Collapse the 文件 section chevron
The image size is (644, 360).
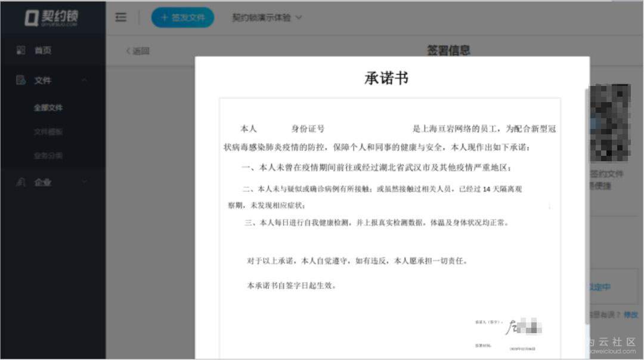tap(84, 80)
